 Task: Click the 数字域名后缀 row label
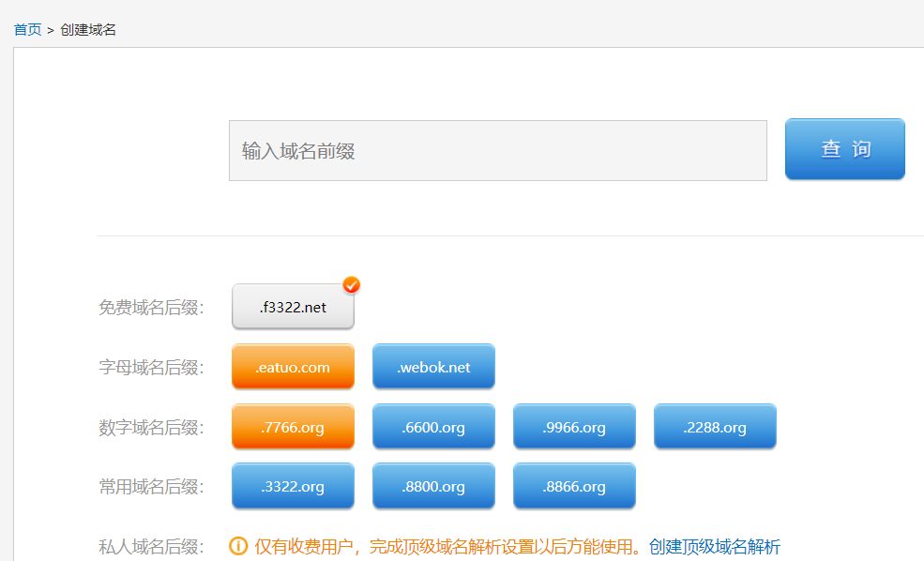[x=151, y=427]
